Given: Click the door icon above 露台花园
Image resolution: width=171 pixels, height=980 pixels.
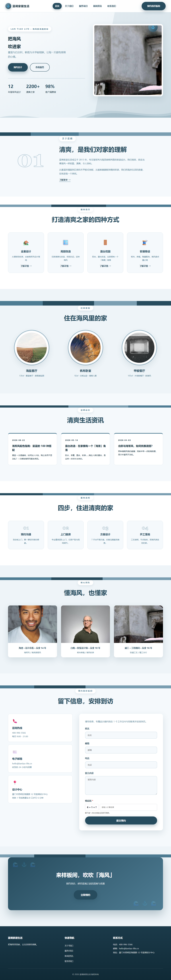Looking at the screenshot, I should (x=105, y=242).
